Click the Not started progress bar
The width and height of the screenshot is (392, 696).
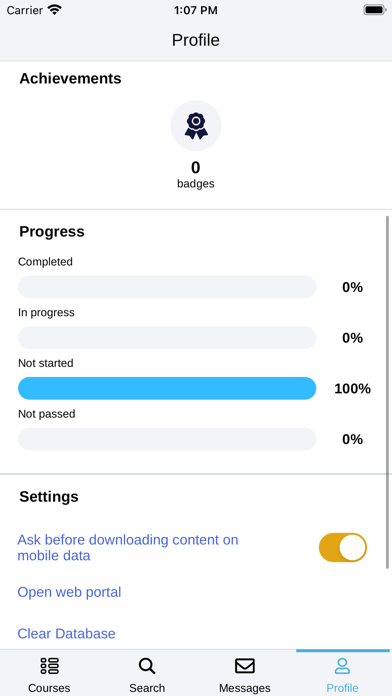click(x=167, y=388)
